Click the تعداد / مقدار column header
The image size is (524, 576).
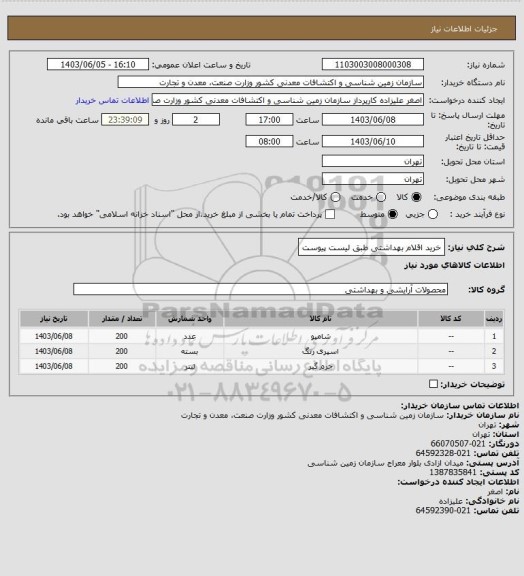point(122,318)
